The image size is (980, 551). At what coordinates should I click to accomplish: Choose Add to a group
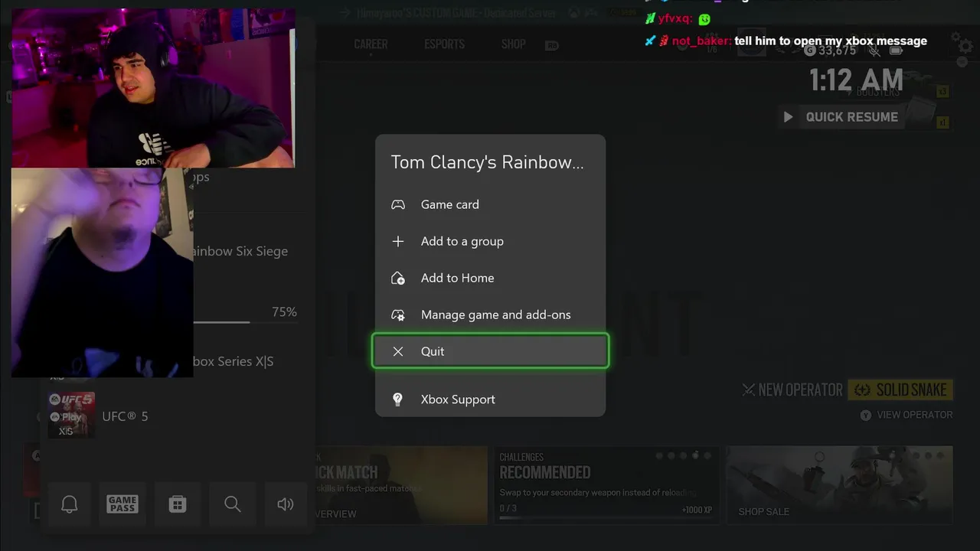(x=490, y=241)
